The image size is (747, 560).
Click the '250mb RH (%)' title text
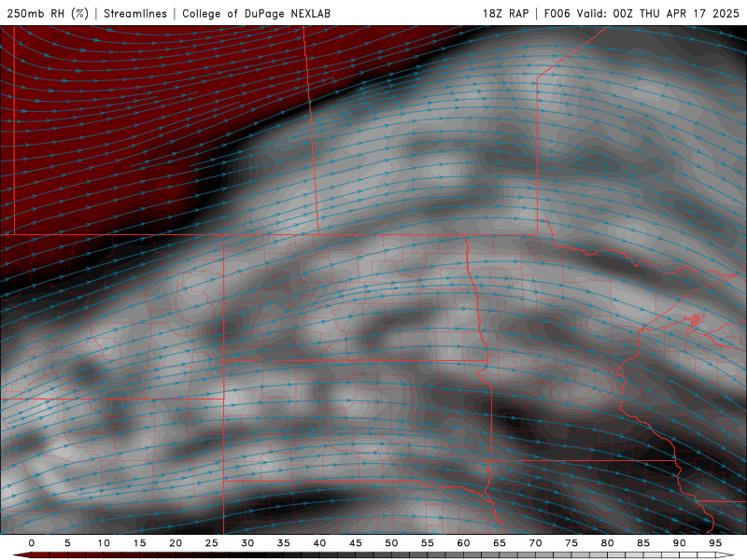(x=48, y=13)
